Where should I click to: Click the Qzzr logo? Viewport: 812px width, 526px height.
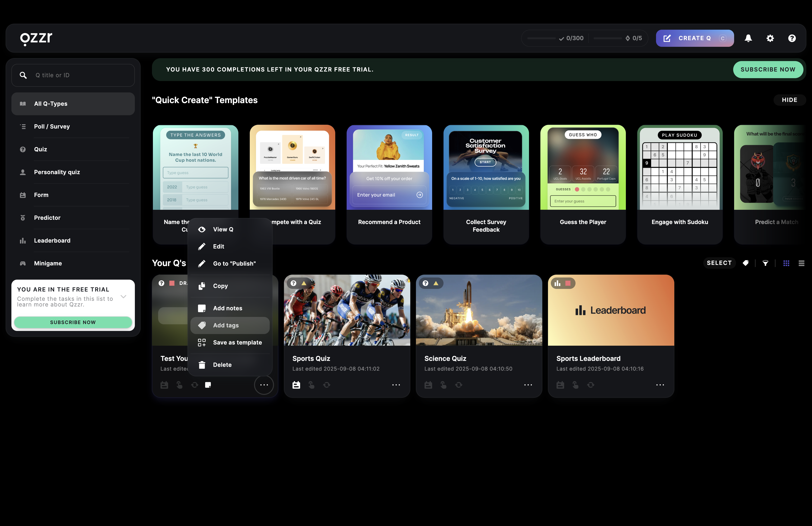[36, 38]
